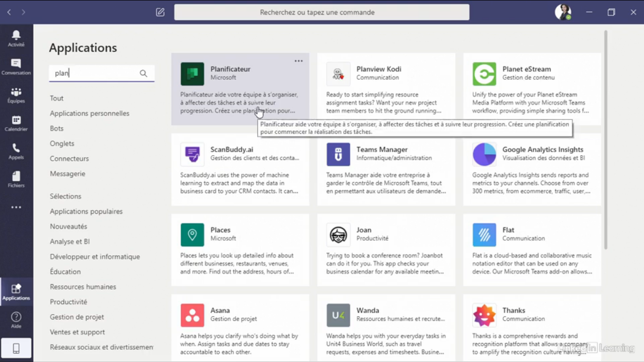Open Réseaux sociaux et divertissement category
This screenshot has width=644, height=362.
[102, 347]
